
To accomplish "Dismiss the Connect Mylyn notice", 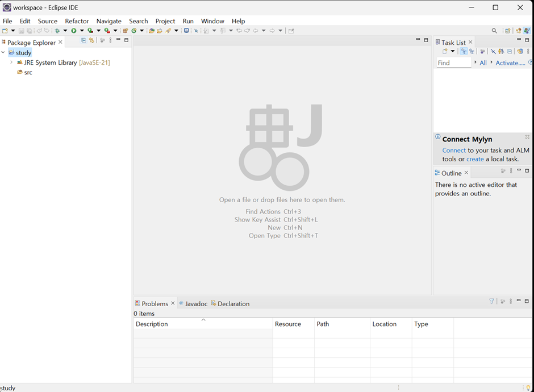I will click(527, 137).
